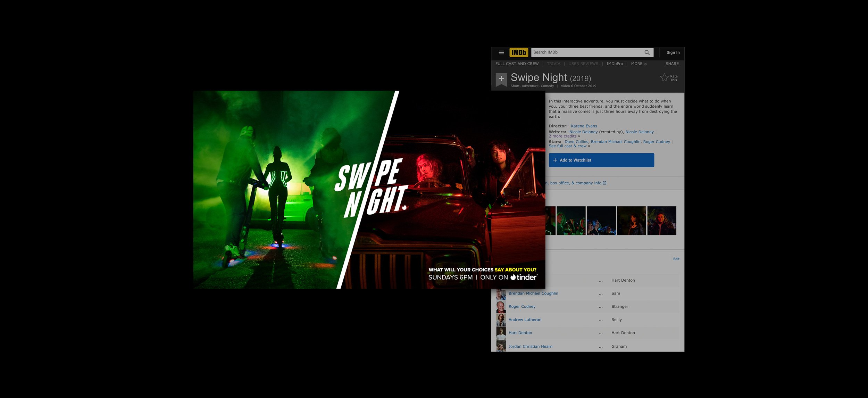Image resolution: width=868 pixels, height=398 pixels.
Task: Focus the Search IMDb field
Action: [587, 52]
